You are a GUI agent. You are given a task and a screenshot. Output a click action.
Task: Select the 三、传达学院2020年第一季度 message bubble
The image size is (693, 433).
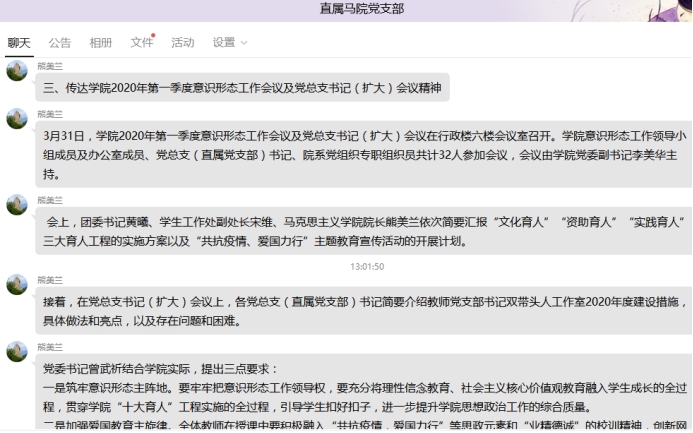coord(243,88)
